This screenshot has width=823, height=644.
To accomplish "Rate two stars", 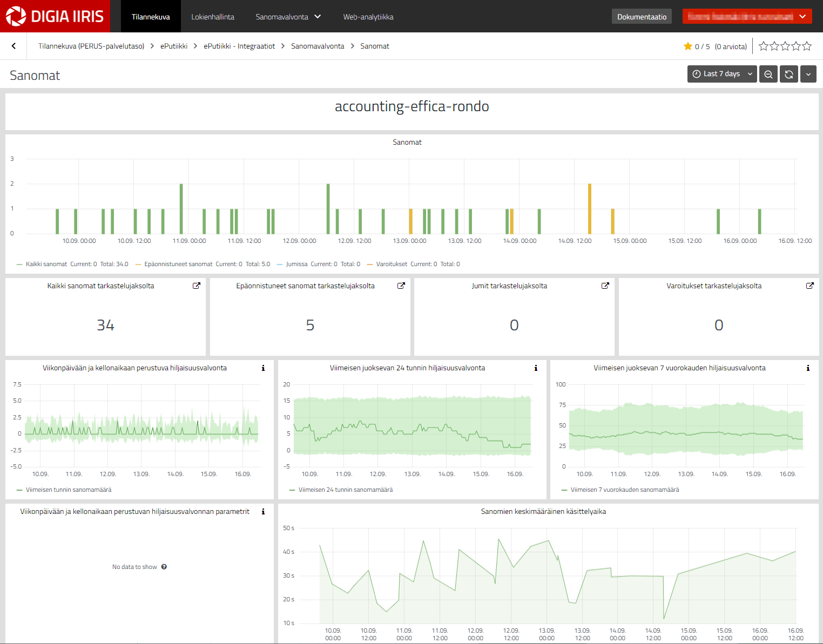I will coord(774,46).
